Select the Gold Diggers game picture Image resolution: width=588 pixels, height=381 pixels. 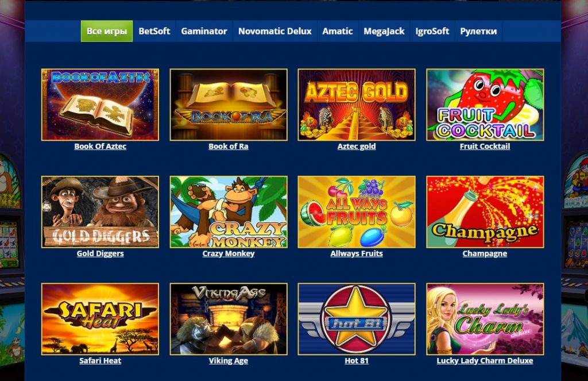point(100,212)
